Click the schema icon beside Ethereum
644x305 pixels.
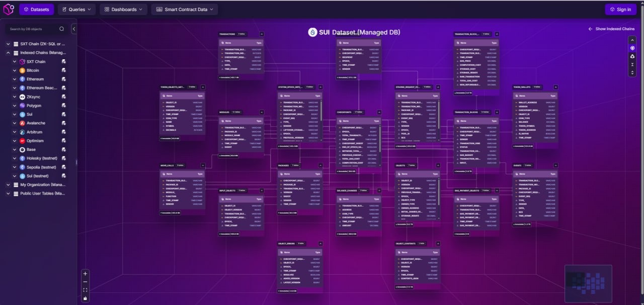click(x=64, y=79)
